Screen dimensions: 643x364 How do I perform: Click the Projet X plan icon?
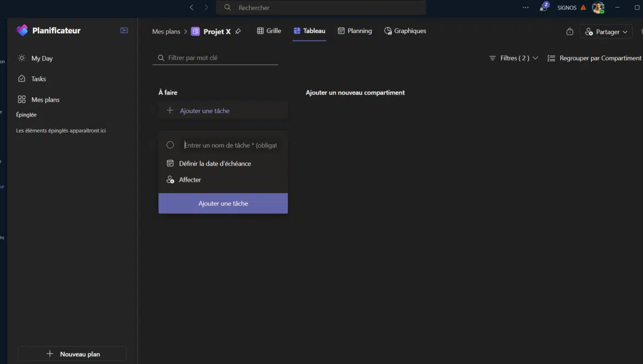click(195, 31)
